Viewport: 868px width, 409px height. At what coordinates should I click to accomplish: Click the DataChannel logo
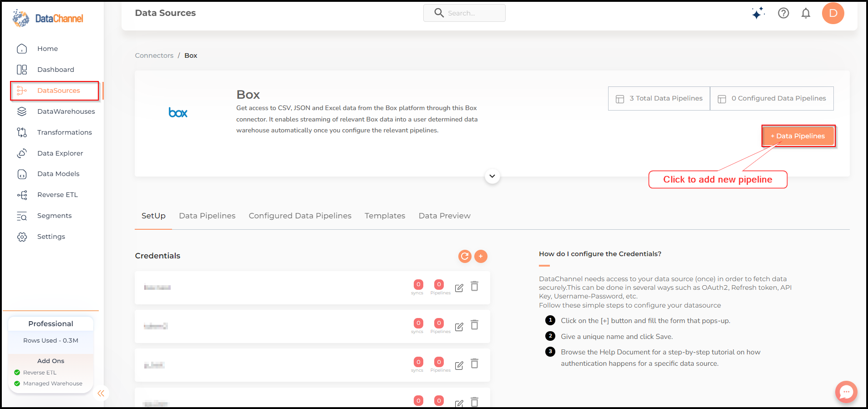pyautogui.click(x=48, y=18)
